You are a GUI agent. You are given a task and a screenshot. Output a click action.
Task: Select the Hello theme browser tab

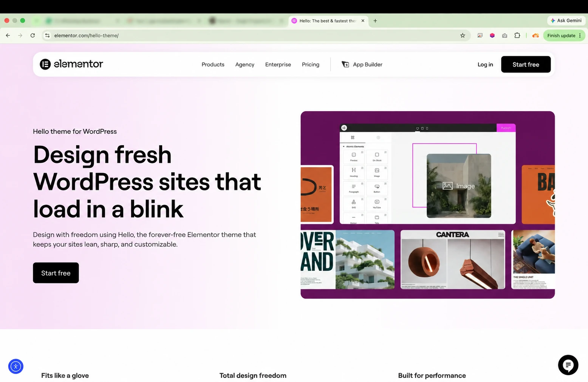[x=328, y=21]
